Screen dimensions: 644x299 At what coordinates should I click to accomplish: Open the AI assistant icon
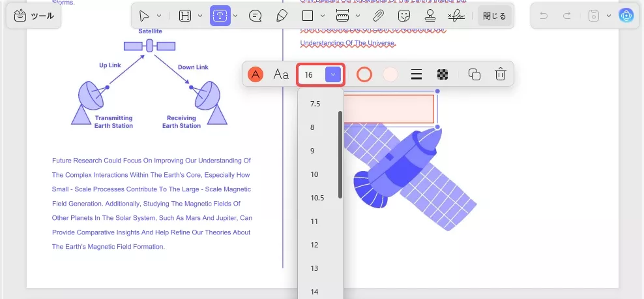[x=626, y=16]
